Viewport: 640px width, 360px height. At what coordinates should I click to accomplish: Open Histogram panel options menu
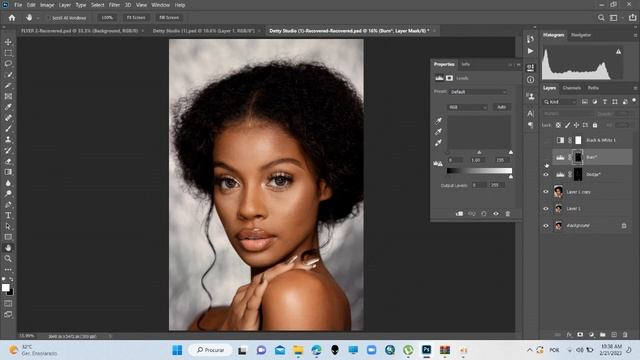tap(635, 36)
